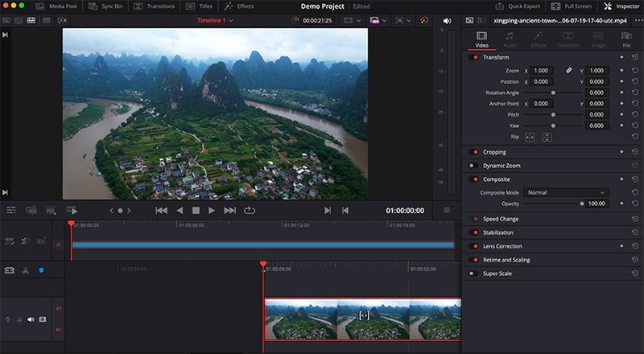Screen dimensions: 644x354
Task: Toggle loop playback
Action: pyautogui.click(x=250, y=210)
